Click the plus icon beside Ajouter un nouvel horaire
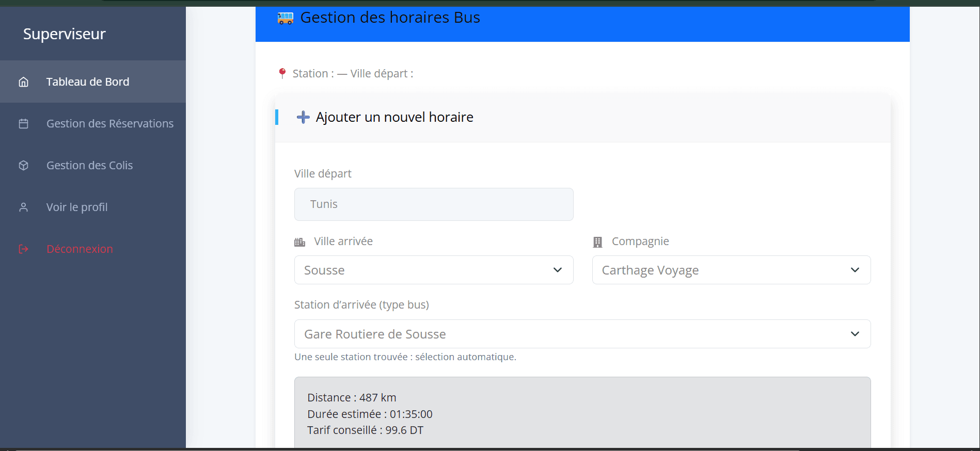980x451 pixels. tap(303, 117)
